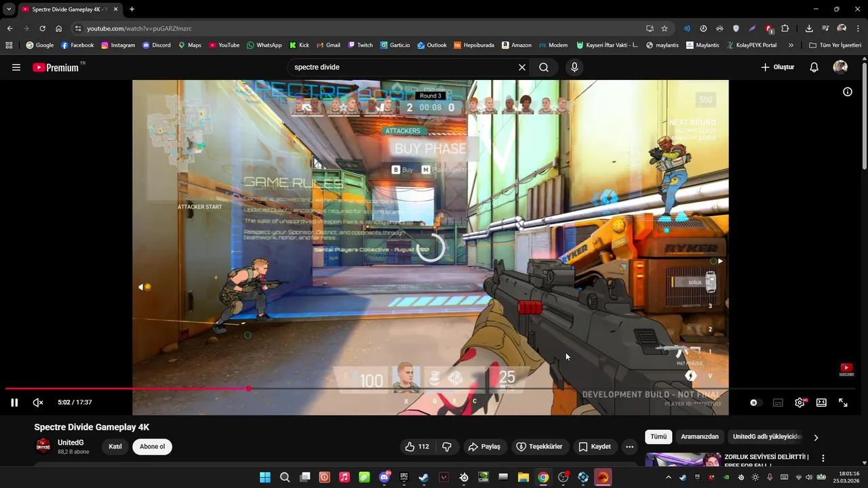Screen dimensions: 868x488
Task: Select UnitedG adlı yükleyiciden chip
Action: click(x=767, y=437)
